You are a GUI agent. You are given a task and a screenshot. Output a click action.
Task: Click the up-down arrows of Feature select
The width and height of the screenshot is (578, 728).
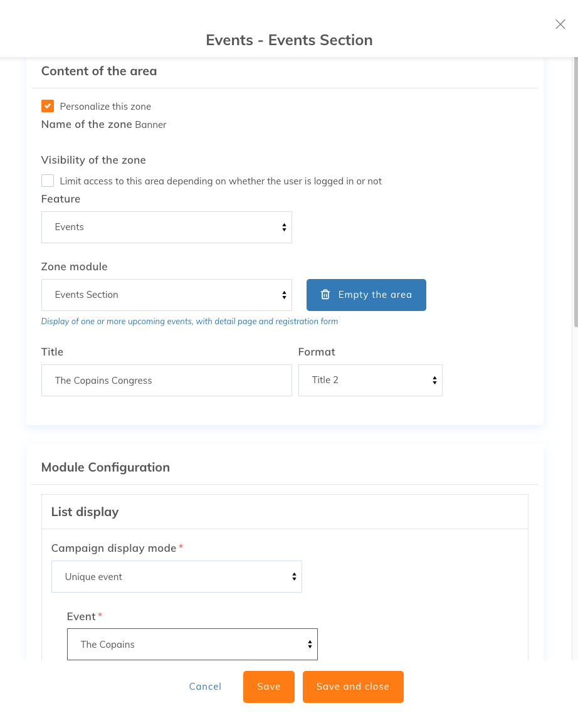284,228
